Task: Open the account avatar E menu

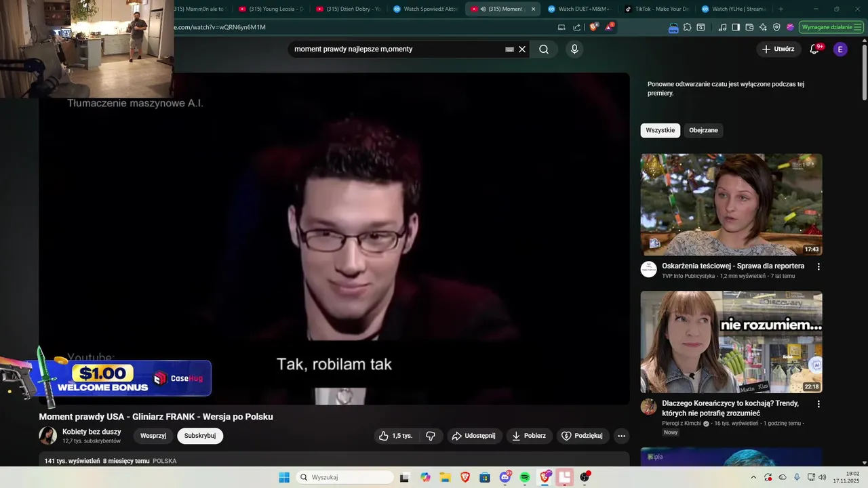Action: coord(840,49)
